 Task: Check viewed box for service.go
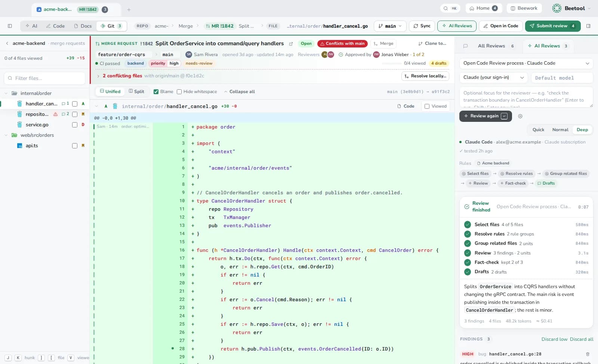pyautogui.click(x=75, y=125)
